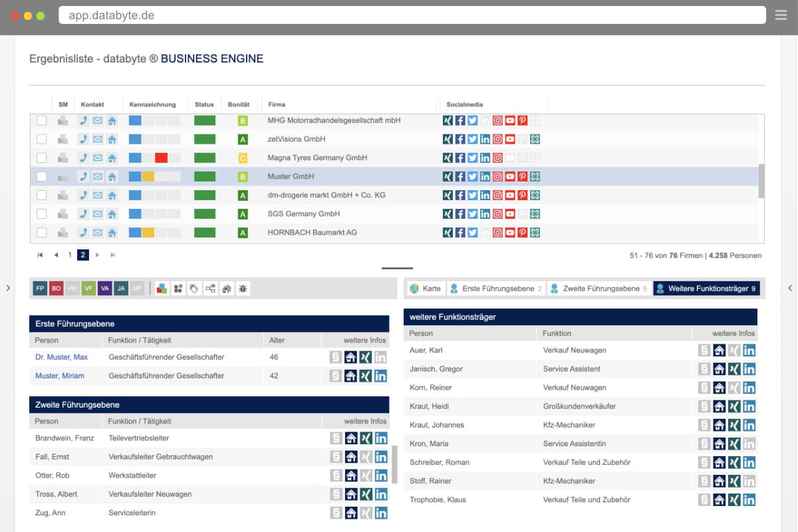Viewport: 798px width, 532px height.
Task: Select the checkbox for Magna Tyres Germany GmbH
Action: pos(42,158)
